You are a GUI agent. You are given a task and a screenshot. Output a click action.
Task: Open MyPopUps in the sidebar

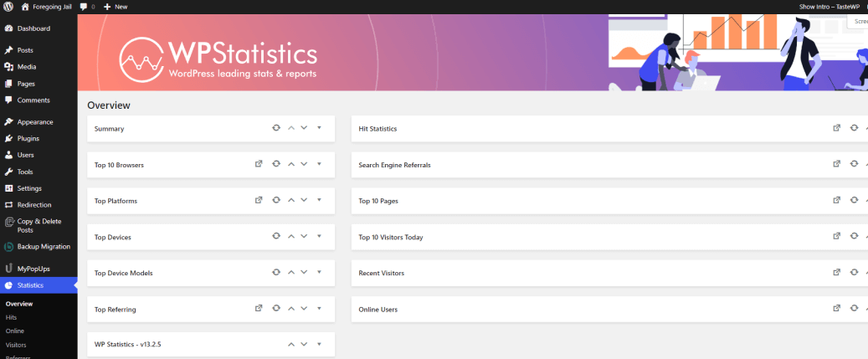click(39, 269)
